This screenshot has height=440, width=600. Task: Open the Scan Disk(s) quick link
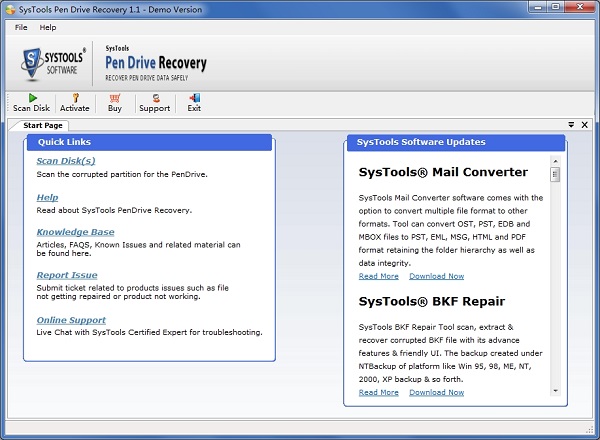[x=66, y=161]
